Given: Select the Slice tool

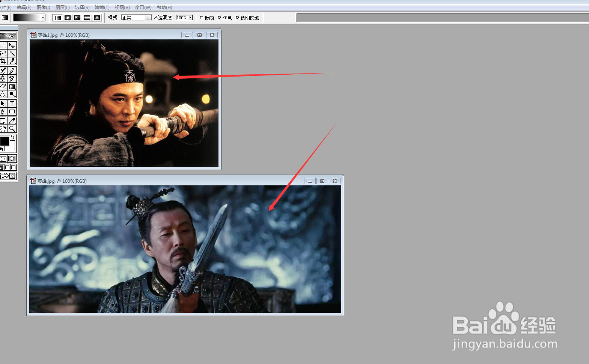Looking at the screenshot, I should click(x=12, y=61).
